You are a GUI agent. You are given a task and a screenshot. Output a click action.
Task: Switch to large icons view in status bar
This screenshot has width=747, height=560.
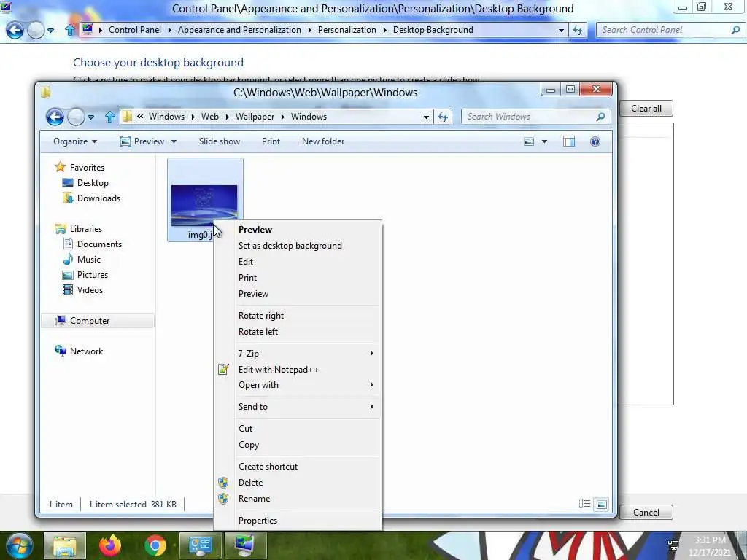(602, 504)
